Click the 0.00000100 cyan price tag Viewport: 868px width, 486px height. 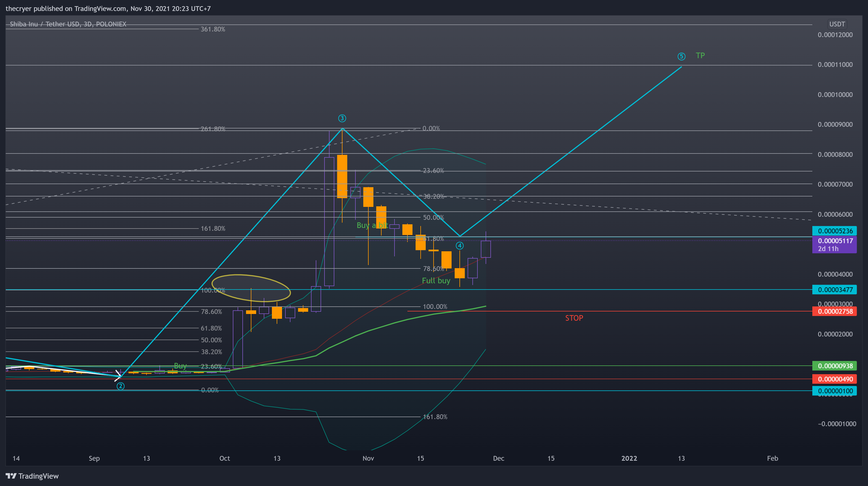coord(834,391)
